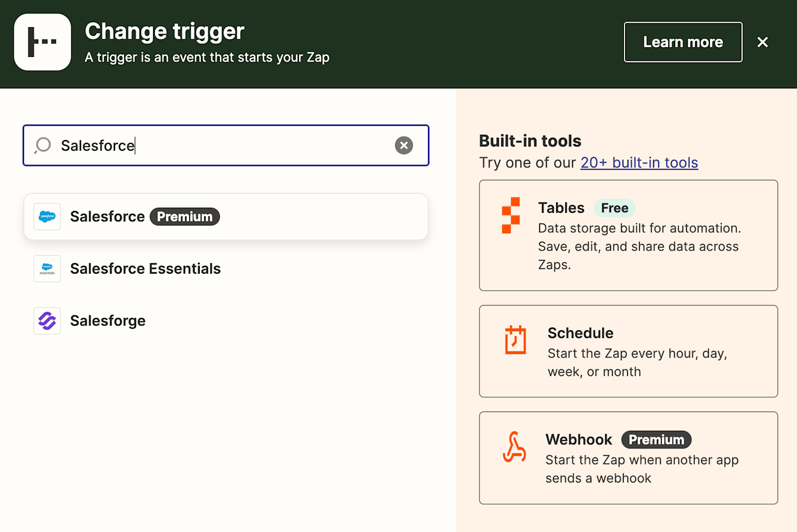Viewport: 797px width, 532px height.
Task: Click the orange Tables icon
Action: point(511,215)
